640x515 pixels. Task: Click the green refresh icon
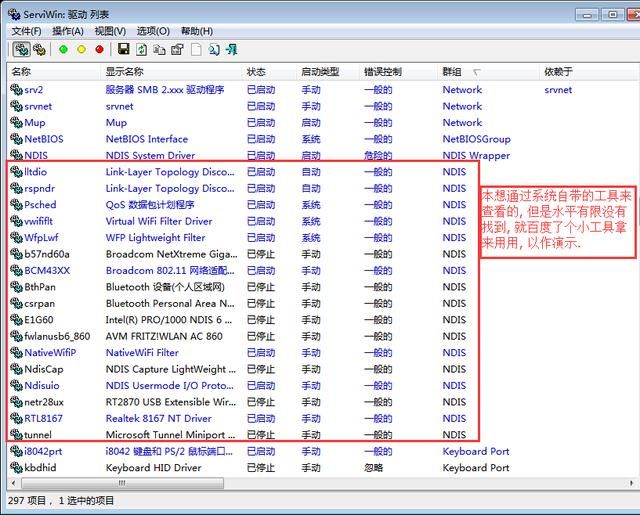click(141, 49)
